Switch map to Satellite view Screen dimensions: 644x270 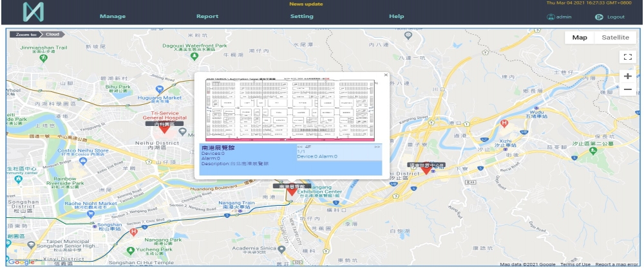(x=615, y=37)
